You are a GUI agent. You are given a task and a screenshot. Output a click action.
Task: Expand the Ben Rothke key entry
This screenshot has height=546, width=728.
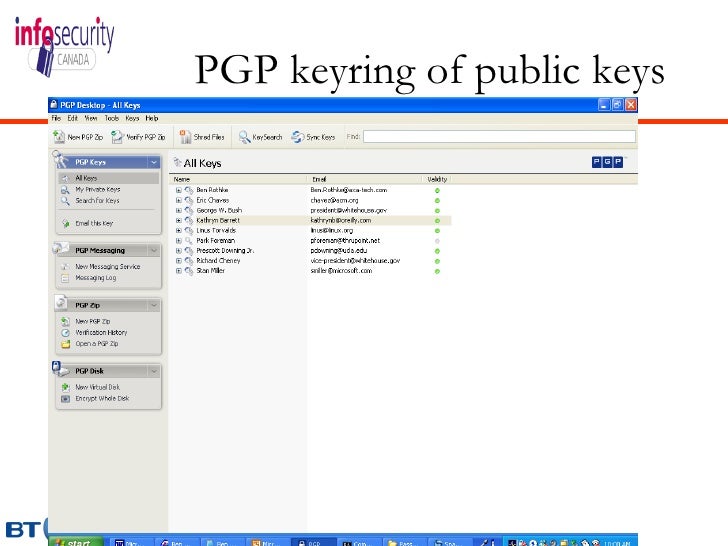(x=179, y=190)
